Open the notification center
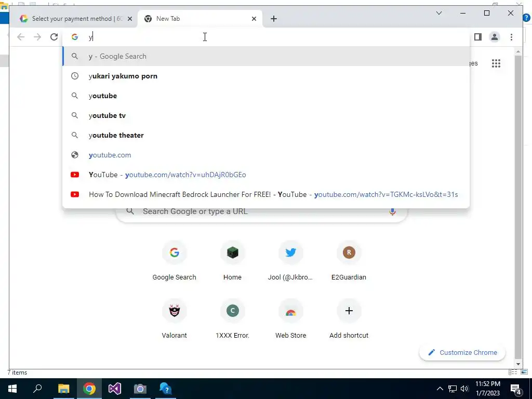The width and height of the screenshot is (532, 399). tap(516, 389)
